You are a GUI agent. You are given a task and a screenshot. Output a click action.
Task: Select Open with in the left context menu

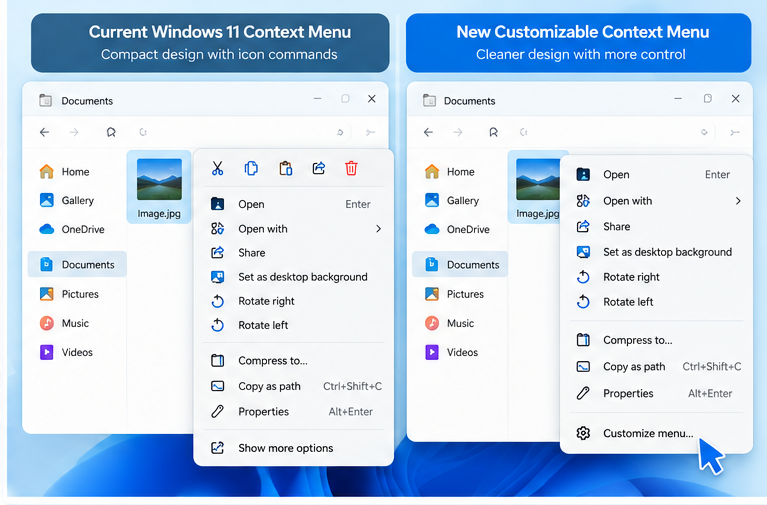[x=293, y=229]
